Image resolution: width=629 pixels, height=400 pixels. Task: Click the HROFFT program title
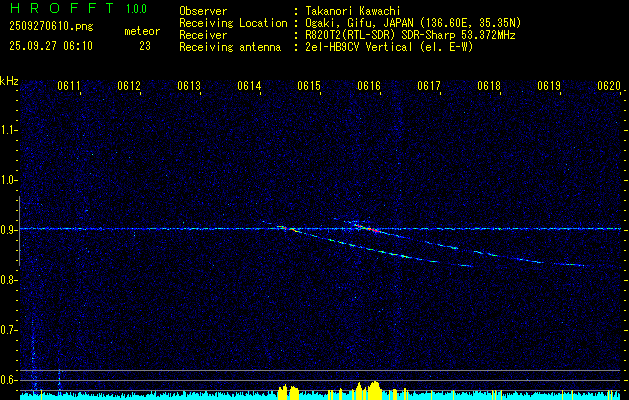tap(62, 8)
